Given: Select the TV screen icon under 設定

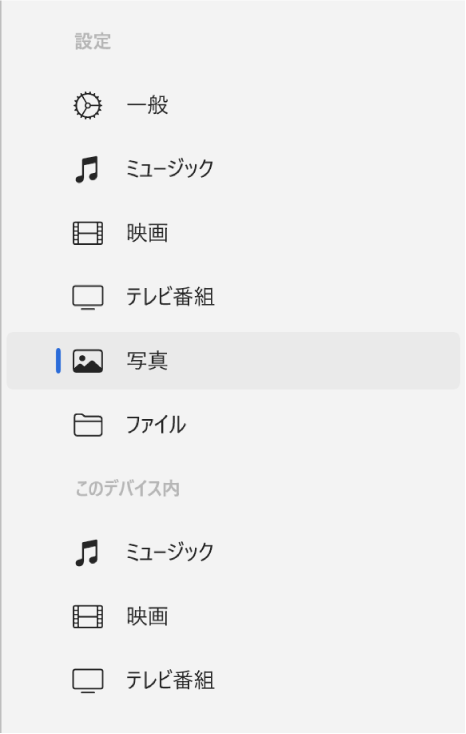Looking at the screenshot, I should (88, 297).
